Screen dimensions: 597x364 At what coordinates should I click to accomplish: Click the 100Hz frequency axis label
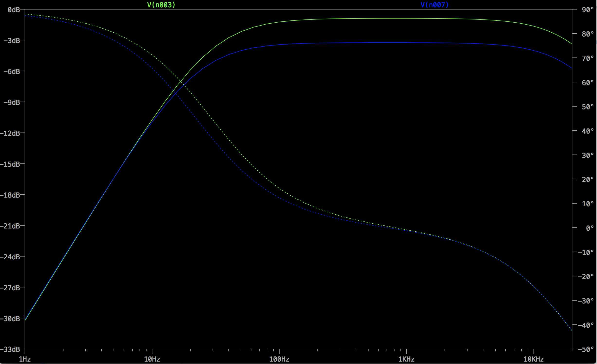pyautogui.click(x=279, y=359)
